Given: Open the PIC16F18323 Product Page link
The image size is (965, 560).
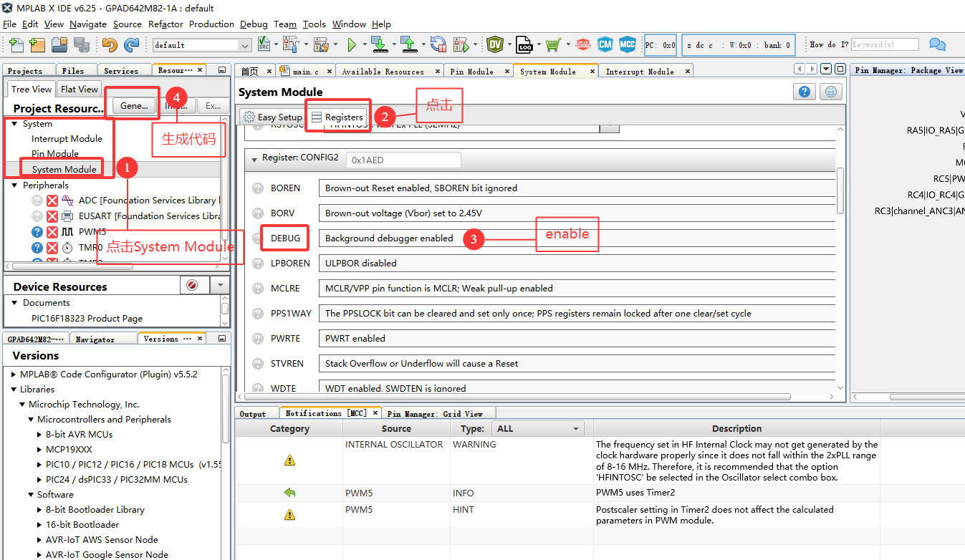Looking at the screenshot, I should coord(87,318).
